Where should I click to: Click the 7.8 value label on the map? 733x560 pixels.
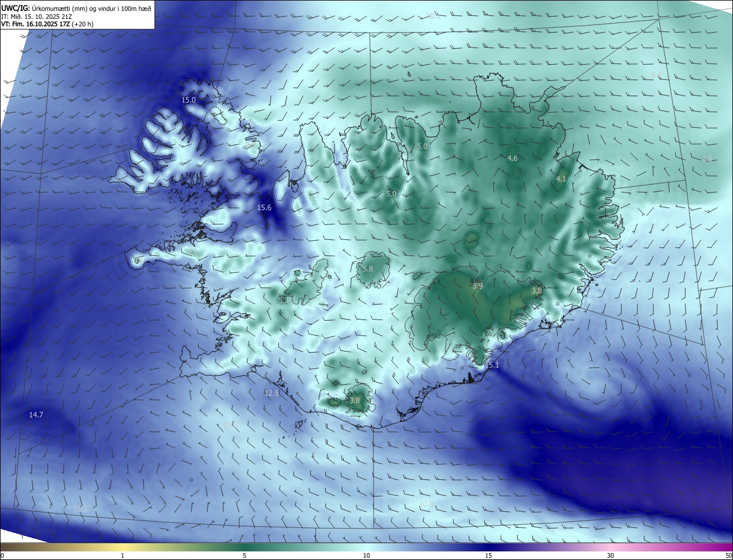(708, 159)
